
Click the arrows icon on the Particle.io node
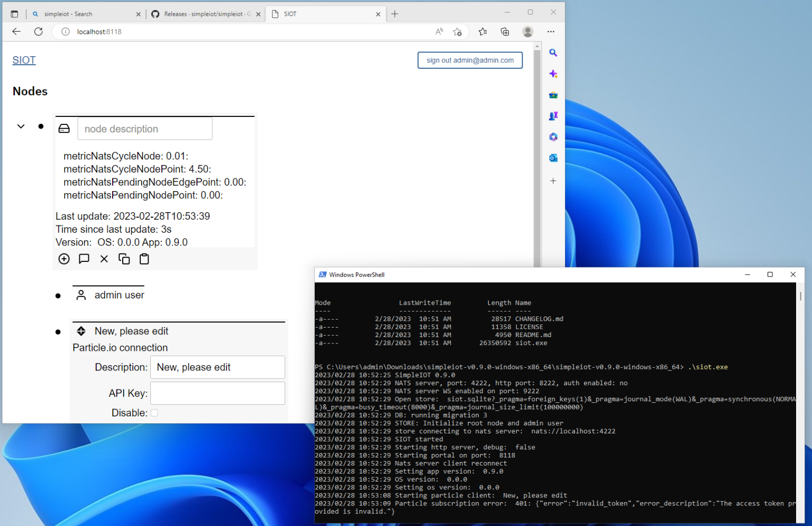point(81,331)
